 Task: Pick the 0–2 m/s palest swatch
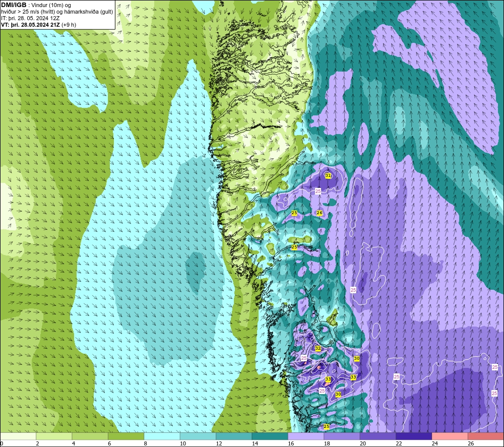tap(18, 436)
